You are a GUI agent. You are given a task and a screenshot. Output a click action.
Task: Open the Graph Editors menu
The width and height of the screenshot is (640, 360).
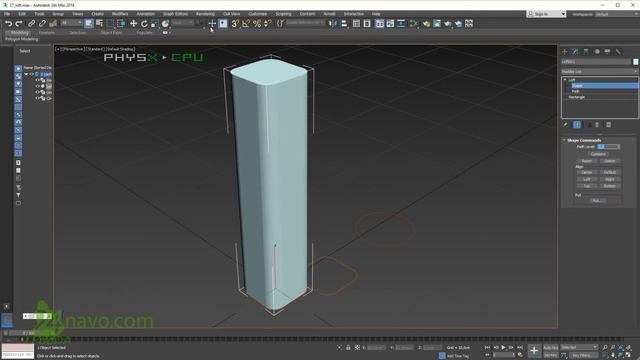pos(176,14)
